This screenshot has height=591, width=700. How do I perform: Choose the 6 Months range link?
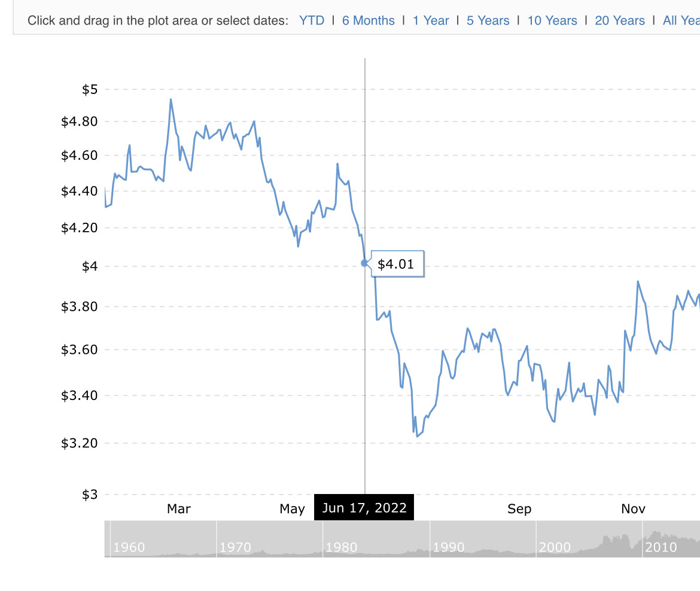click(x=368, y=20)
